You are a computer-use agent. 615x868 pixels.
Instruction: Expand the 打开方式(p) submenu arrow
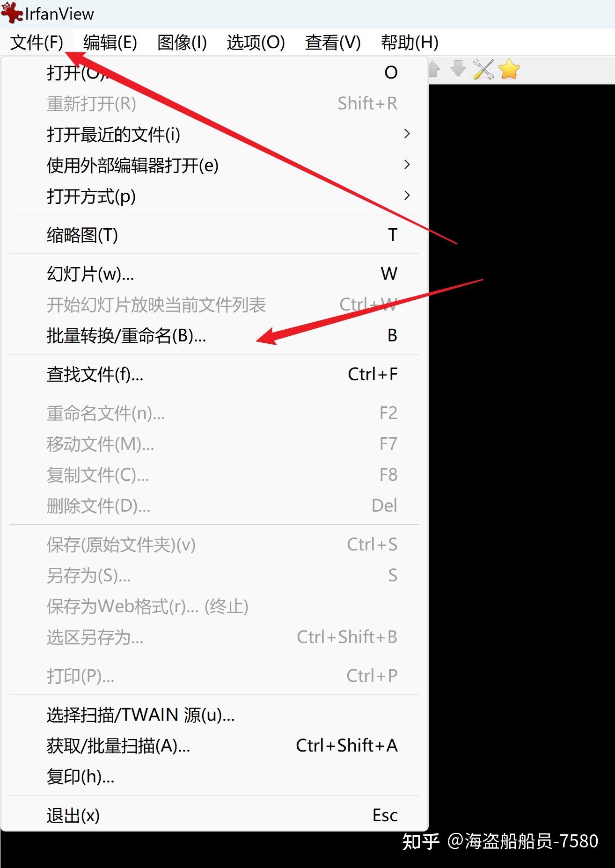tap(407, 196)
